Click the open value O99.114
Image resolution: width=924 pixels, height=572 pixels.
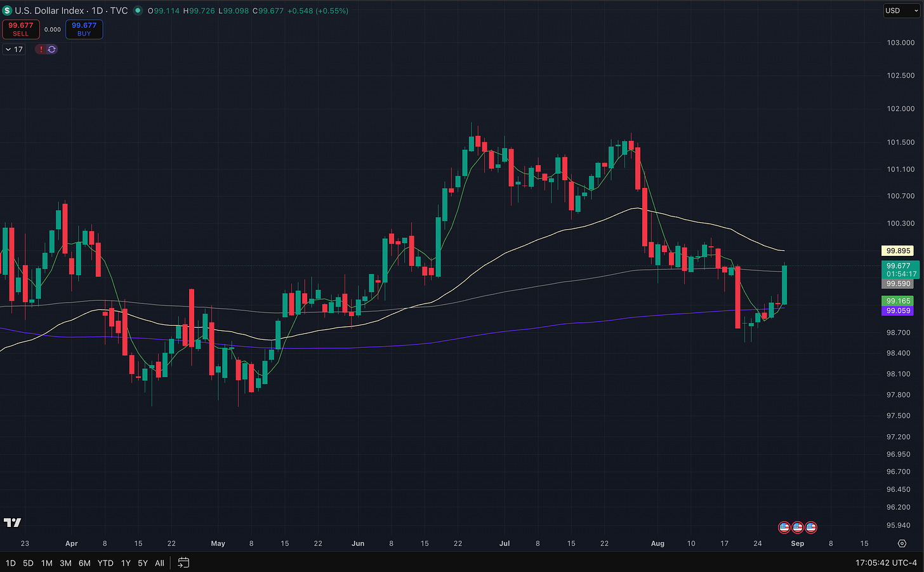point(164,11)
